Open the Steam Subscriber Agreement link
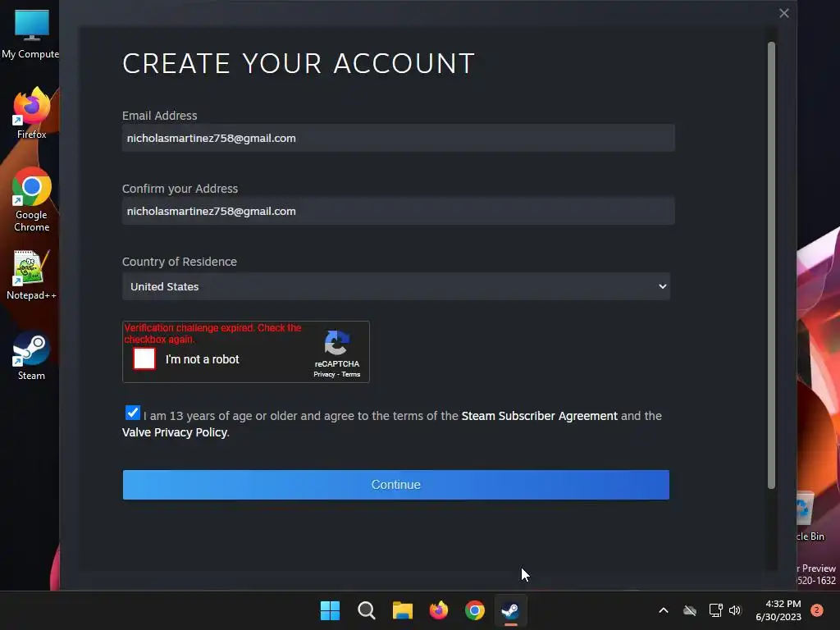This screenshot has width=840, height=630. [539, 416]
